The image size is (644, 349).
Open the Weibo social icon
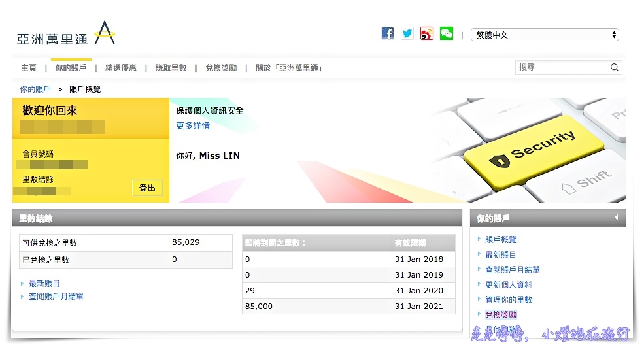tap(427, 33)
